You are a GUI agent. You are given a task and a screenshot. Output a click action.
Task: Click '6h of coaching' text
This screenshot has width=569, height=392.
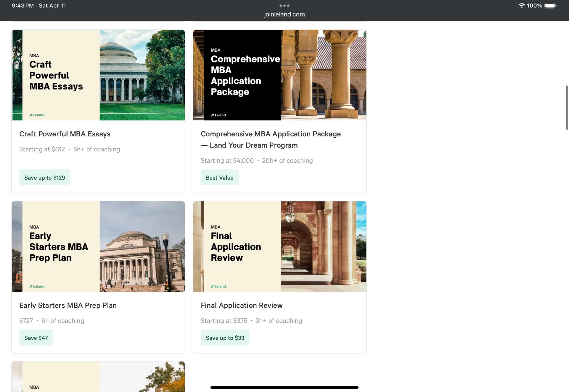click(x=63, y=321)
